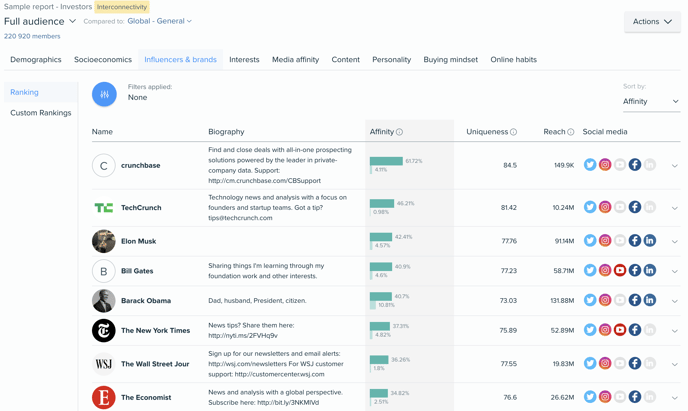Click the Elon Musk profile thumbnail
The image size is (688, 411).
click(104, 241)
